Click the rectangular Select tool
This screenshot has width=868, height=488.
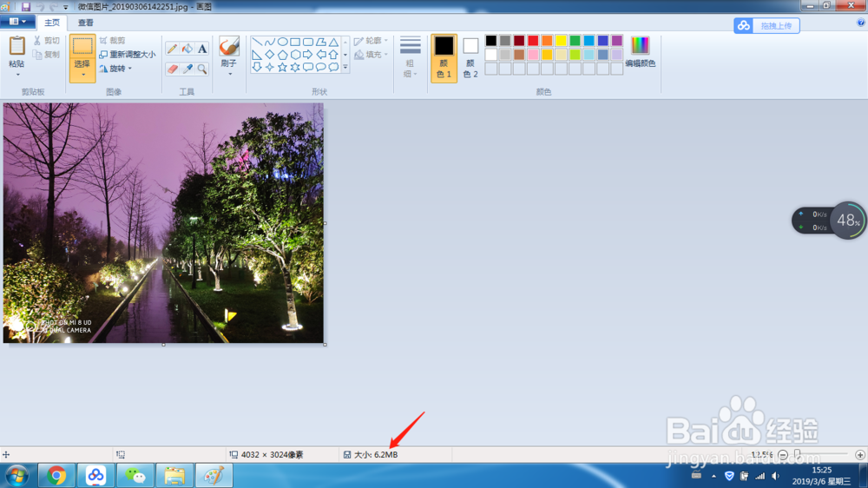82,46
